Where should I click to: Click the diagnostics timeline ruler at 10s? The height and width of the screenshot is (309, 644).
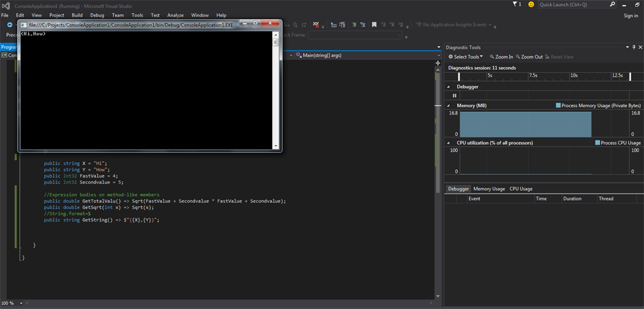pyautogui.click(x=574, y=75)
